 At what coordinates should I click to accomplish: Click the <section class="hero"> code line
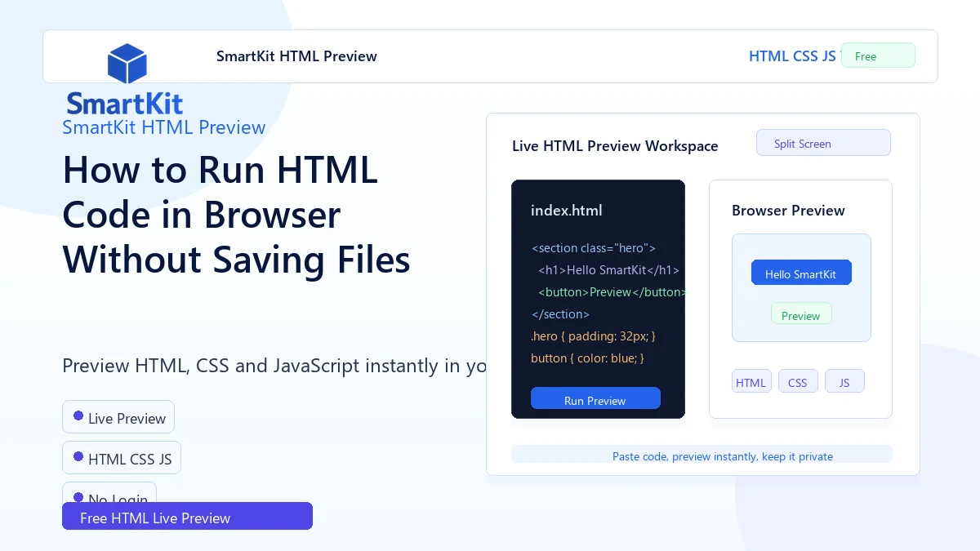(x=594, y=247)
